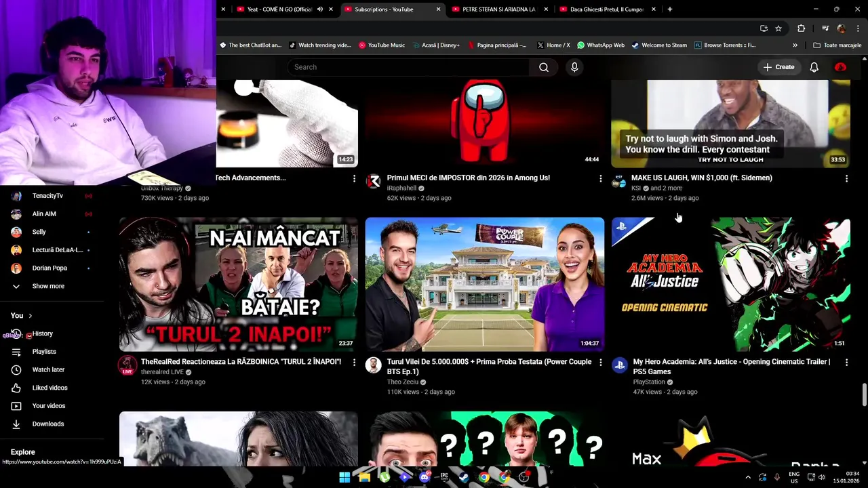This screenshot has width=868, height=488.
Task: Expand the You section chevron
Action: point(30,316)
